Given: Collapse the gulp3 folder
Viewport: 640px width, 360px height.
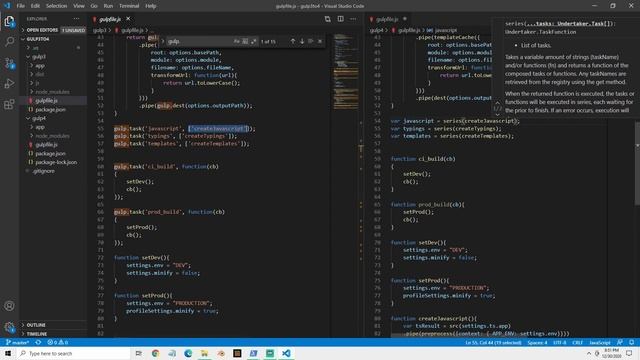Looking at the screenshot, I should [53, 57].
